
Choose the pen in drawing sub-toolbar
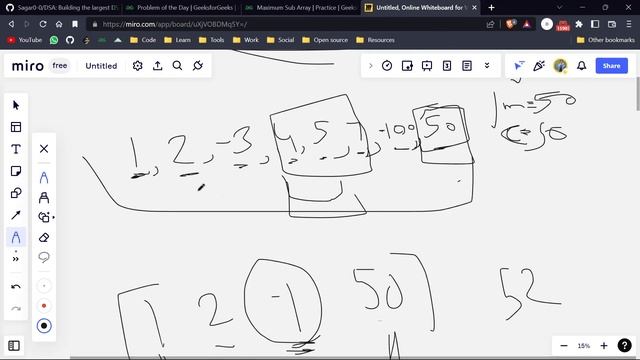[44, 178]
